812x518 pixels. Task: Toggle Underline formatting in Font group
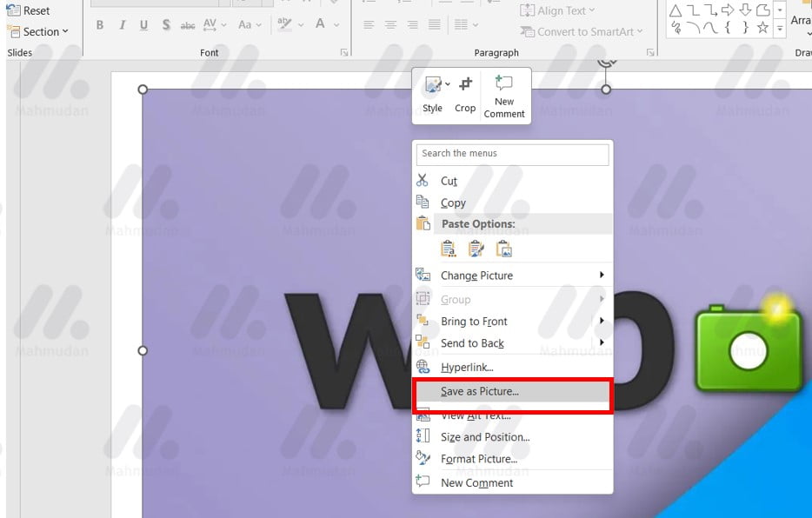pos(143,25)
